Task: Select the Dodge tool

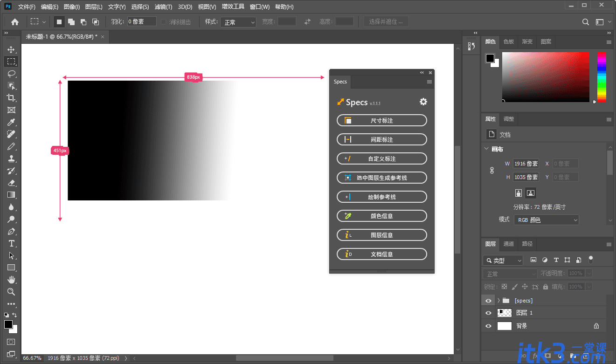Action: point(11,219)
